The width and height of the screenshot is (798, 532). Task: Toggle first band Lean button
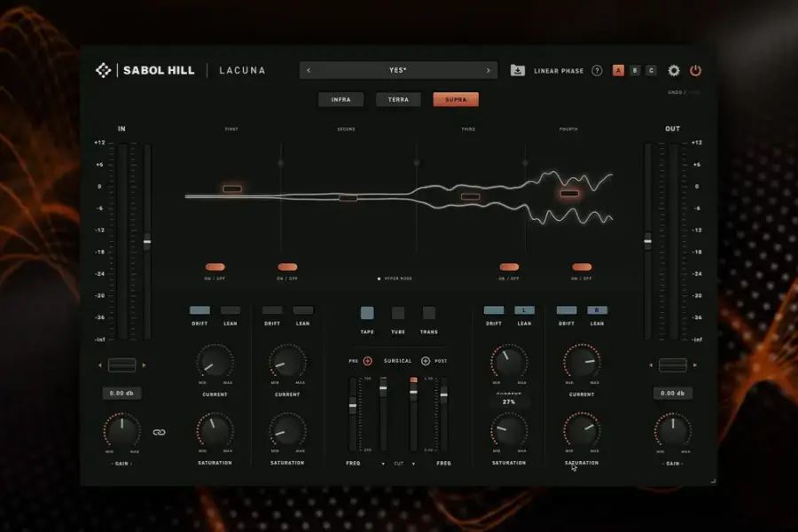[230, 310]
